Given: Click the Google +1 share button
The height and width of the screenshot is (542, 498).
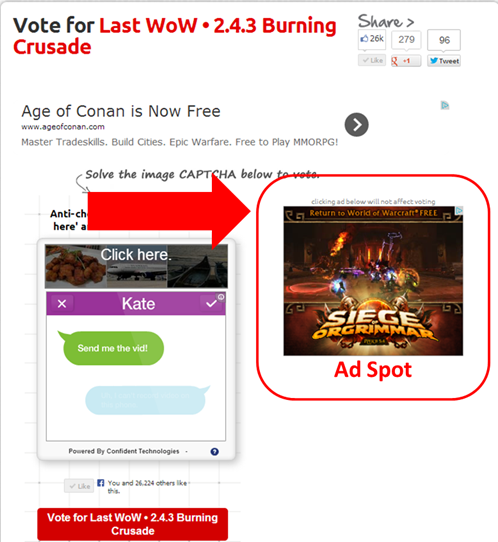Looking at the screenshot, I should 406,61.
